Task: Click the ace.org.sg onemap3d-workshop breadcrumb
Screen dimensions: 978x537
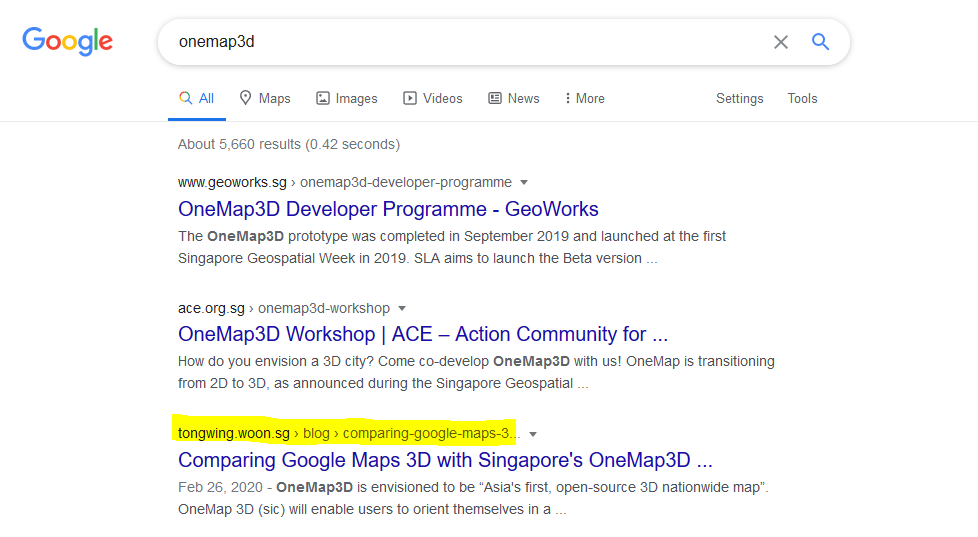Action: pyautogui.click(x=284, y=308)
